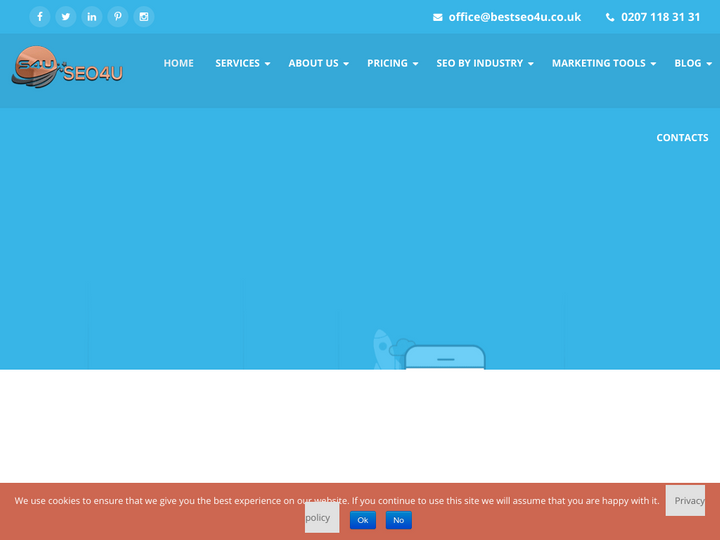The image size is (720, 540).
Task: Click the SEO4U logo
Action: (67, 67)
